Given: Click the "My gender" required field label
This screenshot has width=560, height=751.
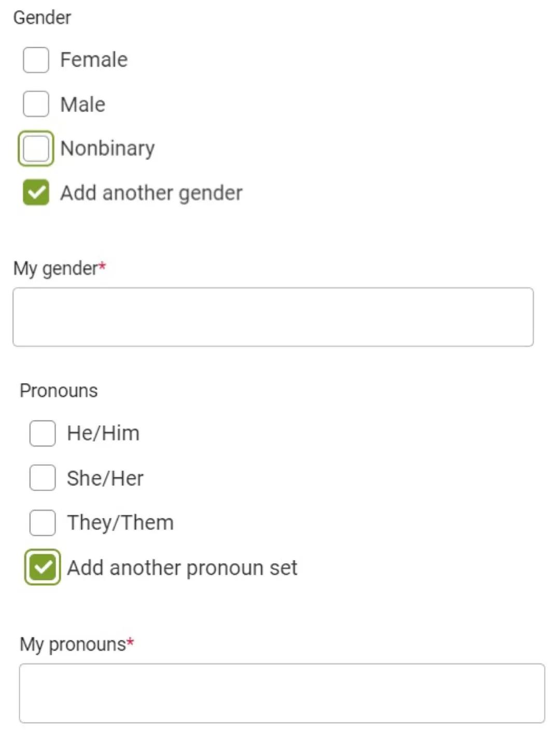Looking at the screenshot, I should [x=56, y=269].
